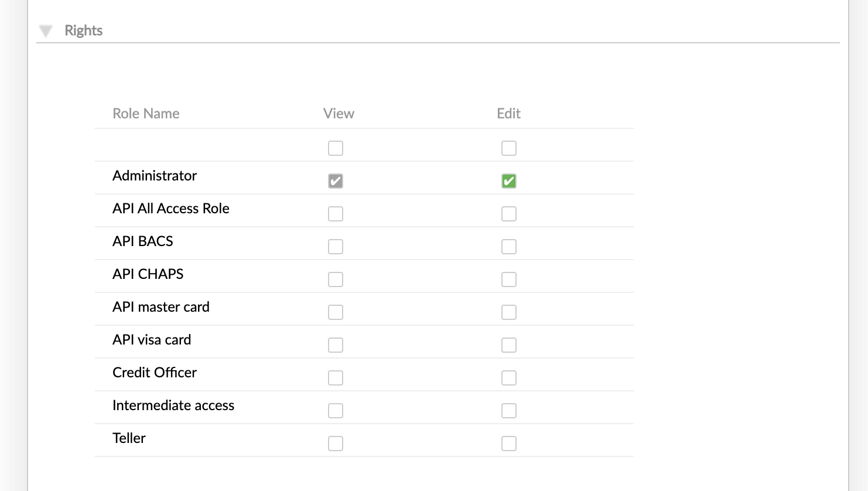Check the Edit checkbox for API BACS
868x491 pixels.
click(x=508, y=246)
